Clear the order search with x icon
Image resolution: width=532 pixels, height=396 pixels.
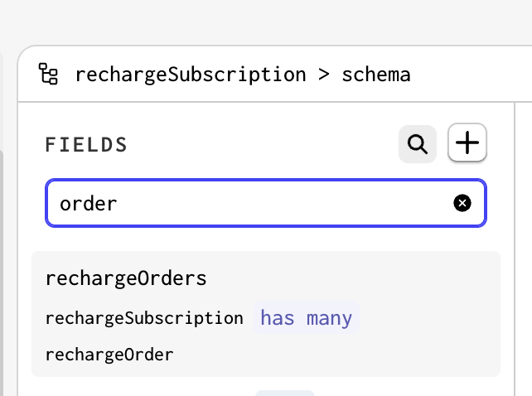(x=462, y=203)
